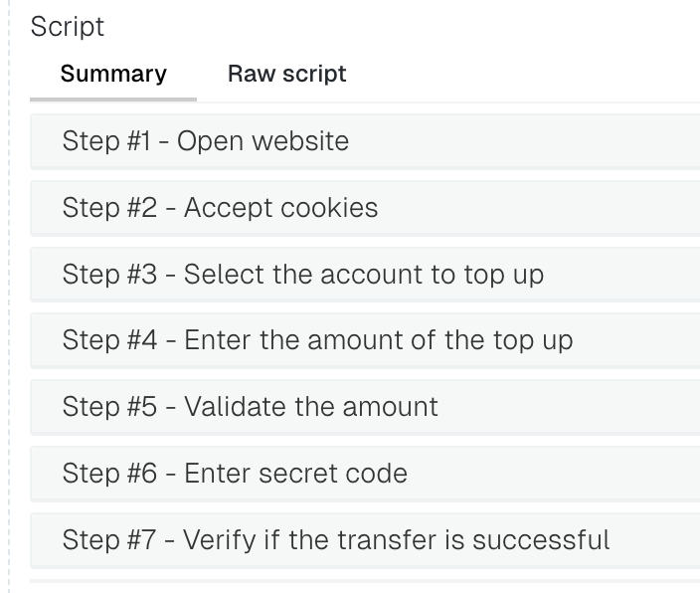Select the 'Open website' step text

(x=262, y=141)
